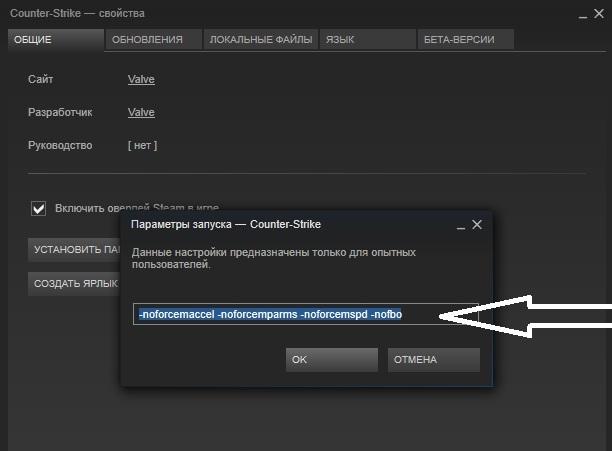Click the Руководство label
The image size is (612, 451).
point(60,146)
